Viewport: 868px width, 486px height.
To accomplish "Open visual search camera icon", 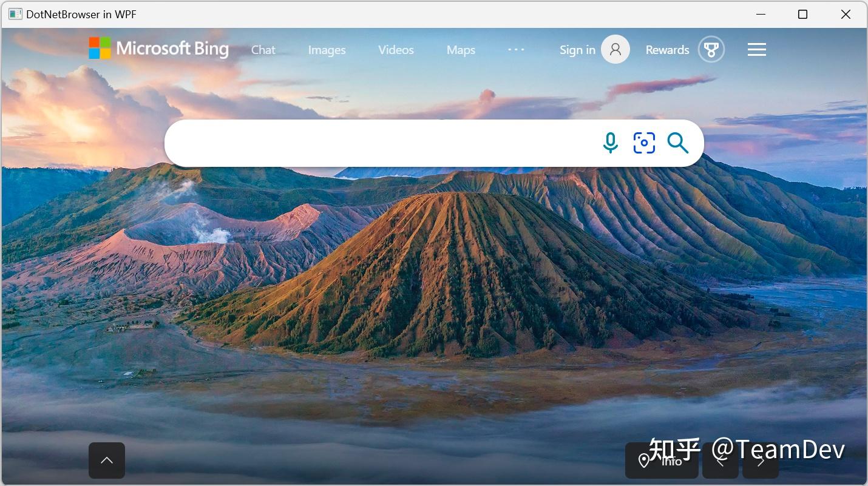I will 644,143.
